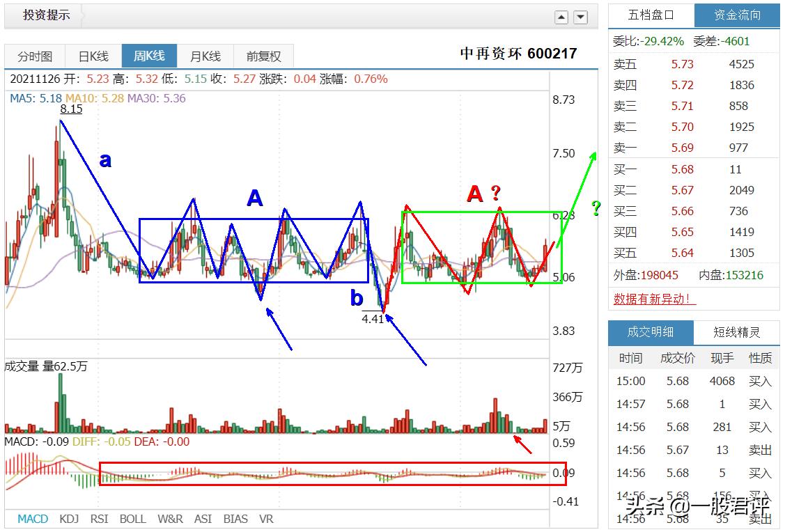Select the ASI indicator
Image resolution: width=785 pixels, height=532 pixels.
203,519
